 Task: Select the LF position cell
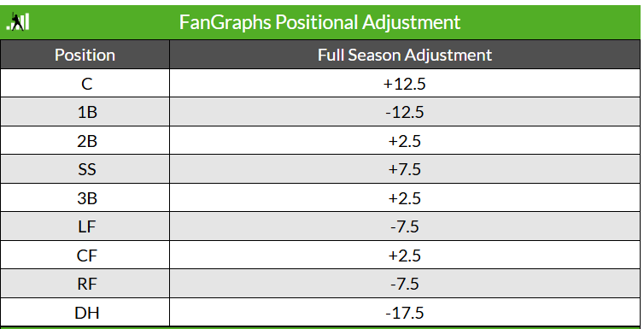(85, 226)
